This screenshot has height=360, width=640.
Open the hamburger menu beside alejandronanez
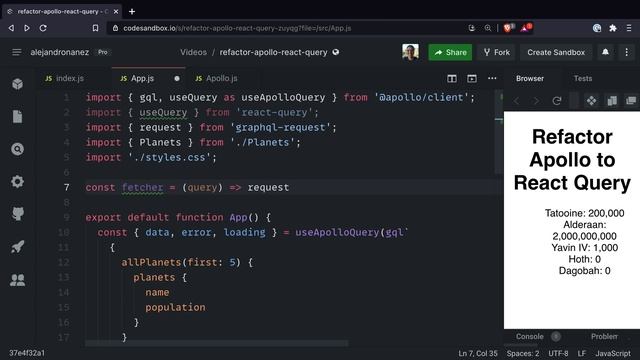pyautogui.click(x=16, y=52)
